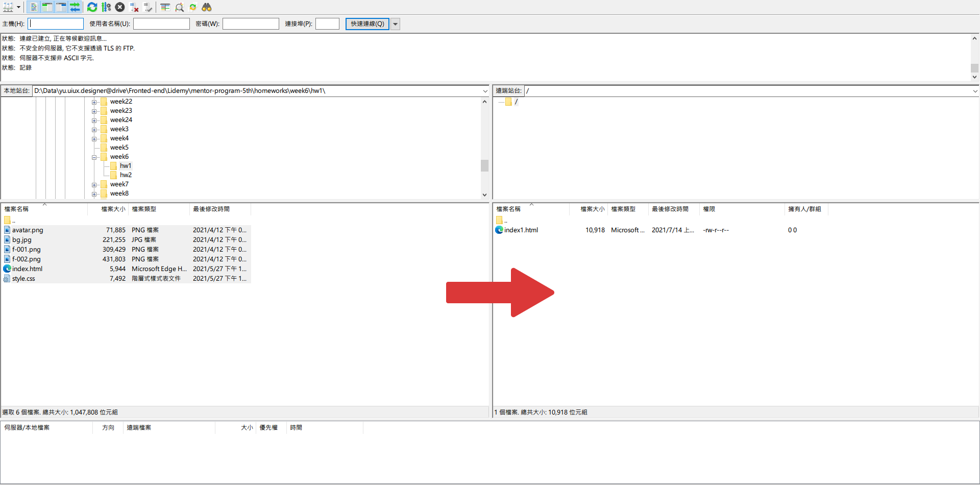Toggle the transfer queue display
Screen dimensions: 980x485
pyautogui.click(x=75, y=7)
